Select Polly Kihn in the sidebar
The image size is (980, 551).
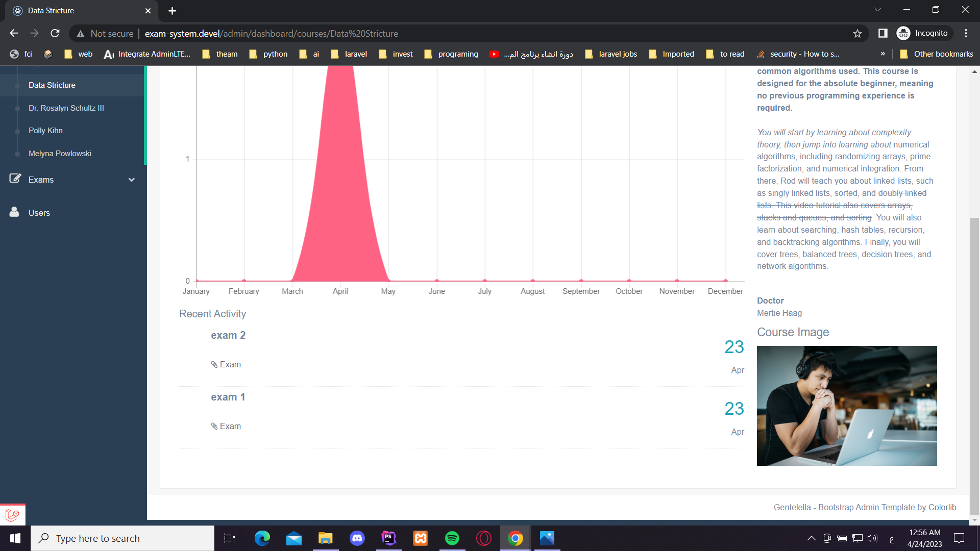[x=45, y=131]
